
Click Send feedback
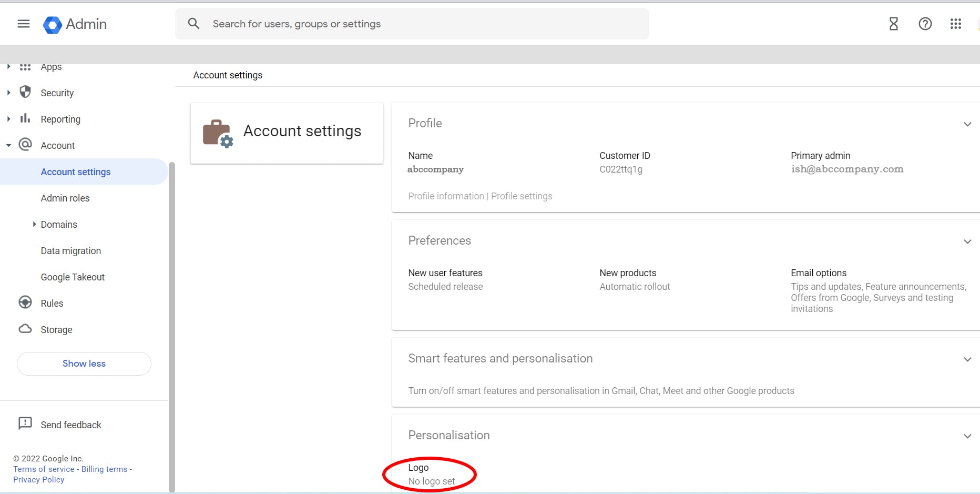coord(71,425)
